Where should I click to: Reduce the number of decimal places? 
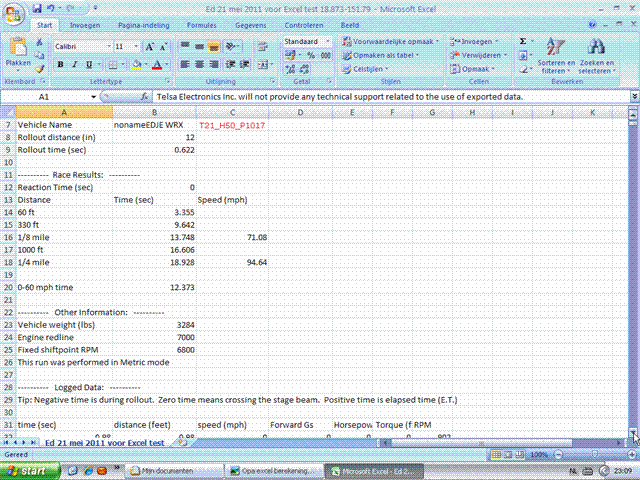click(304, 69)
